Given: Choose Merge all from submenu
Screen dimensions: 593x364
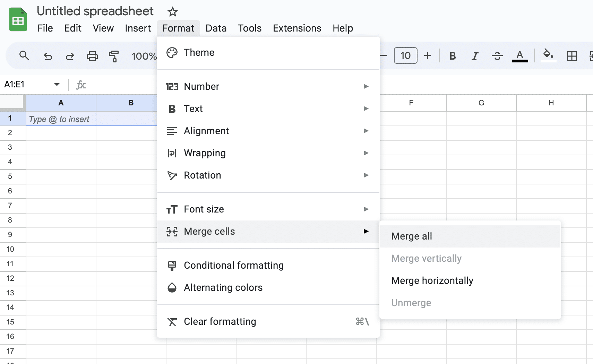Looking at the screenshot, I should [x=412, y=236].
